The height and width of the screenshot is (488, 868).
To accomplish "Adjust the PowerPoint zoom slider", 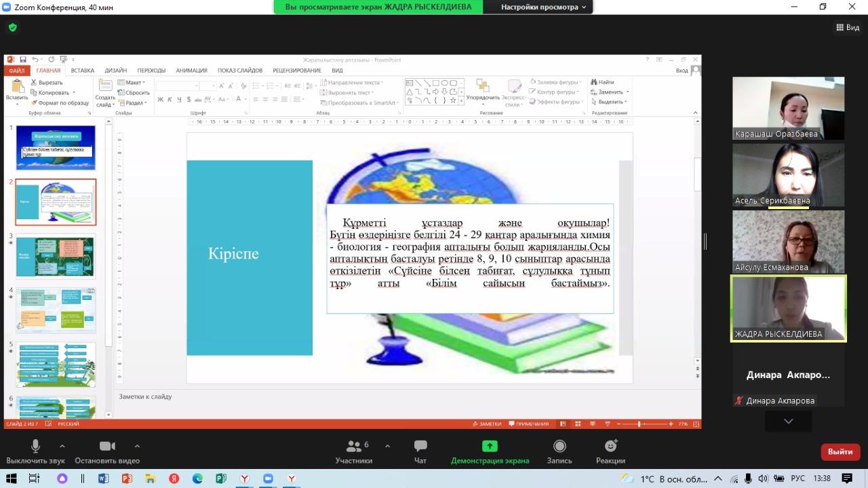I will click(639, 424).
